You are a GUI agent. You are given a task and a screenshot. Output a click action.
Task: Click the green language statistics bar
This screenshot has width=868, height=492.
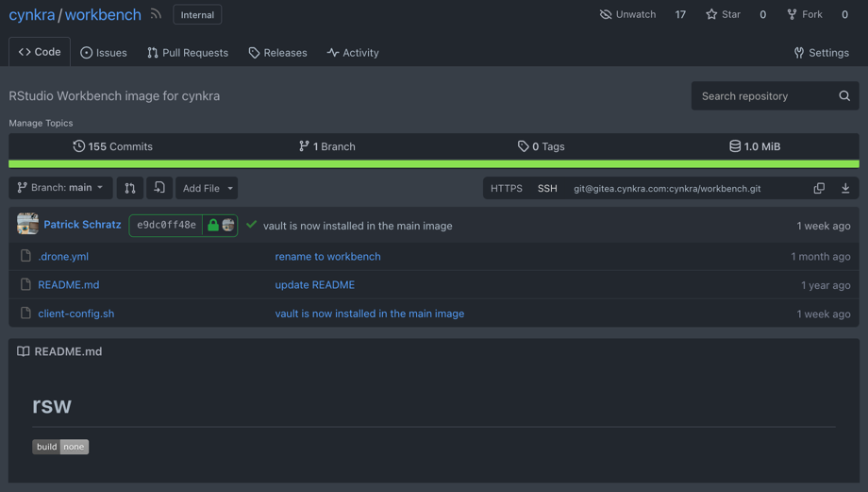(x=434, y=164)
